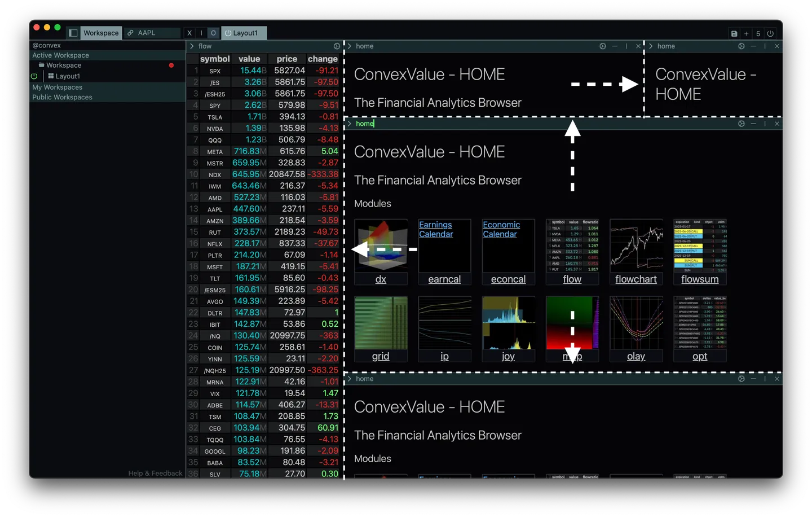Expand the chevron in the flow panel header
The width and height of the screenshot is (812, 517).
192,46
